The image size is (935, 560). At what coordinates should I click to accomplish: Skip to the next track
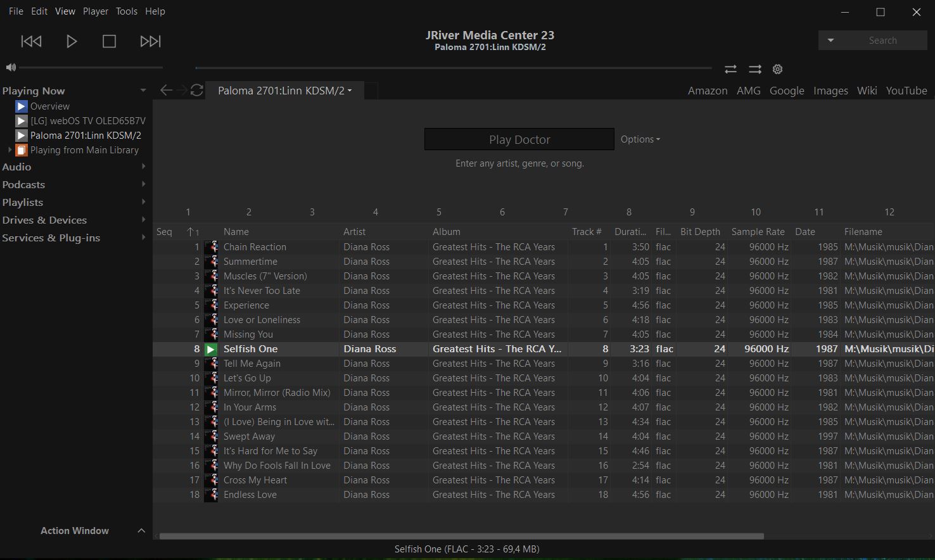point(150,41)
